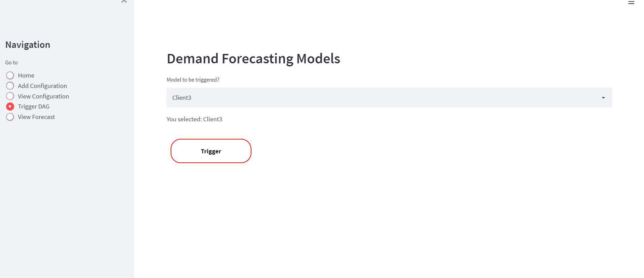Click the View Configuration radio circle icon
This screenshot has height=278, width=644.
click(10, 96)
